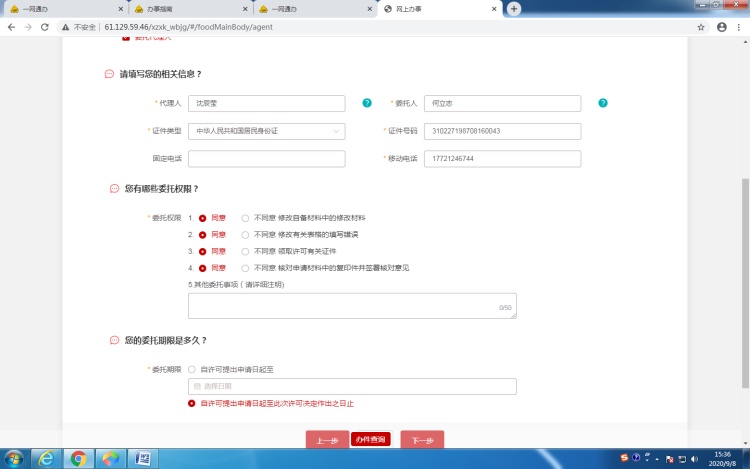Image resolution: width=750 pixels, height=469 pixels.
Task: Click the help icon next to 委托人 field
Action: tap(603, 103)
